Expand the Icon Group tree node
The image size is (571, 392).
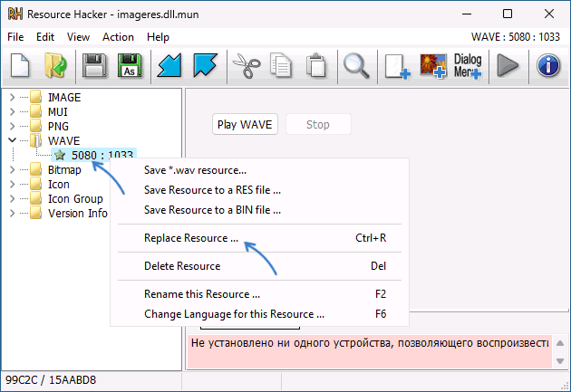[x=12, y=199]
